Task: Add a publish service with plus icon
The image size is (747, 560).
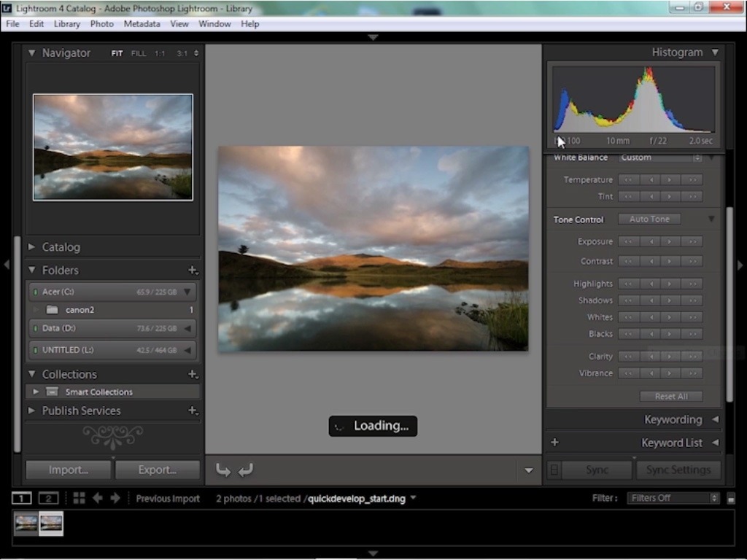Action: [193, 410]
